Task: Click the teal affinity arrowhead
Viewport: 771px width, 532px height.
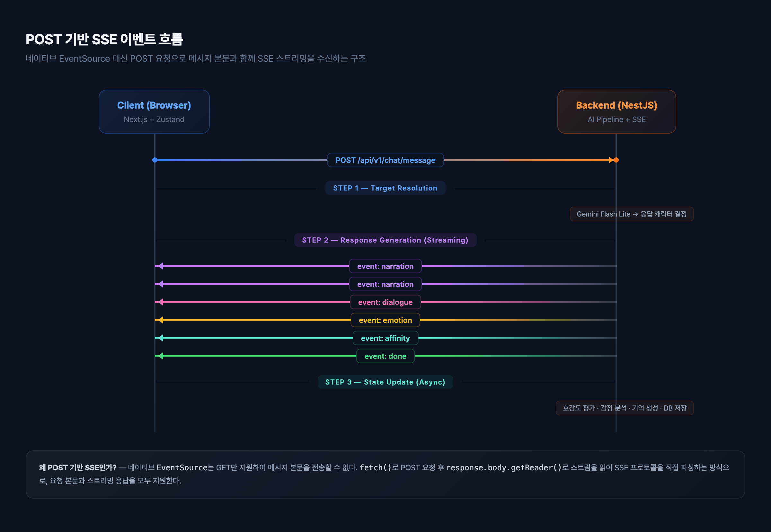Action: click(161, 338)
